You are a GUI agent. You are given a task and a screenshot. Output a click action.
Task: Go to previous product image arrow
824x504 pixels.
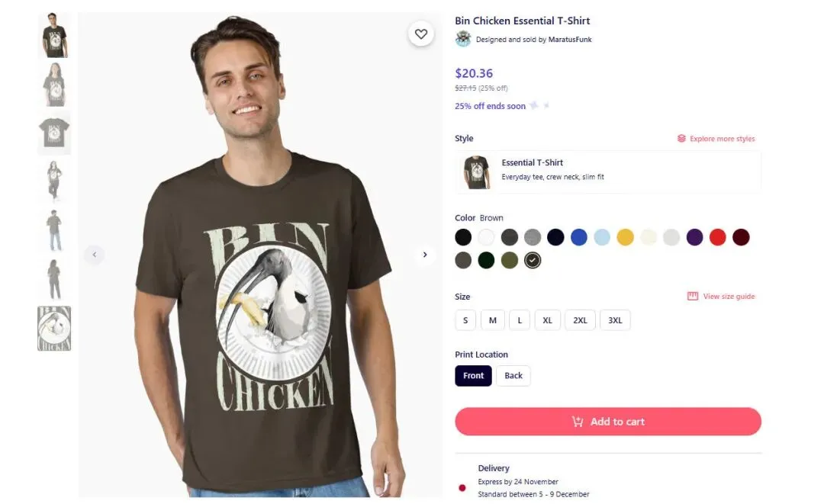95,255
